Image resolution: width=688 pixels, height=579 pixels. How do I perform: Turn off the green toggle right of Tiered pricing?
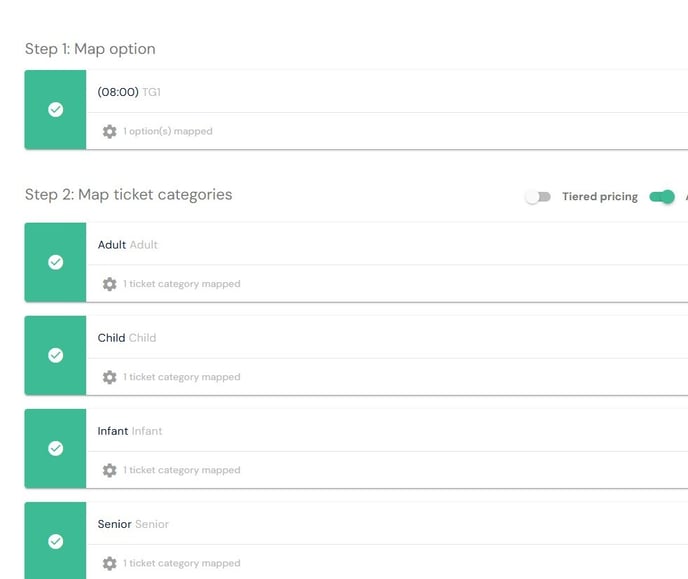click(x=661, y=197)
